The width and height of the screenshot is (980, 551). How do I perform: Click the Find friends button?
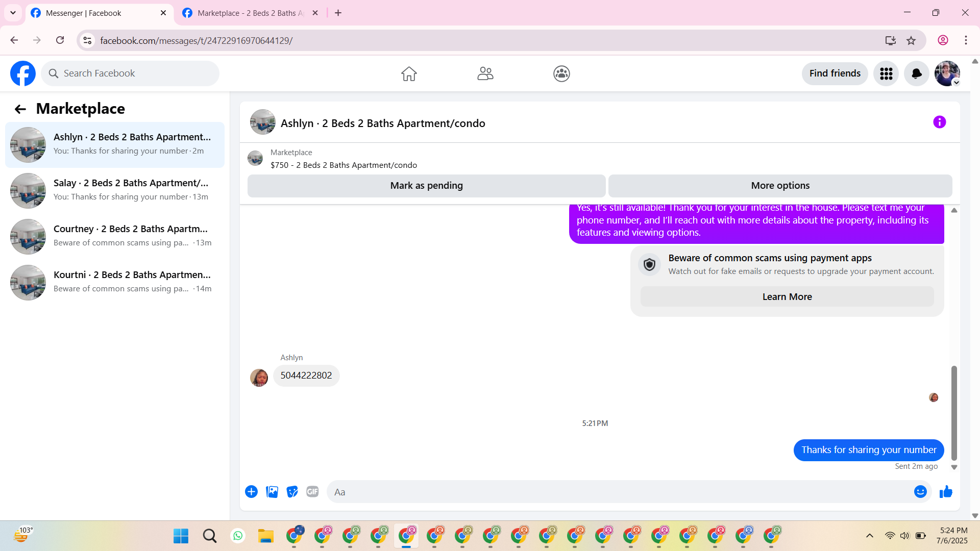point(835,73)
